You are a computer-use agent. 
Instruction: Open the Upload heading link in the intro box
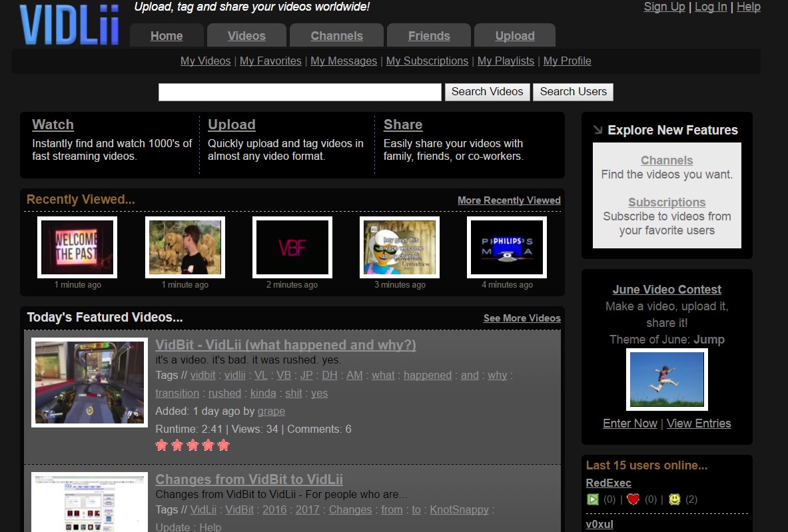[x=232, y=125]
